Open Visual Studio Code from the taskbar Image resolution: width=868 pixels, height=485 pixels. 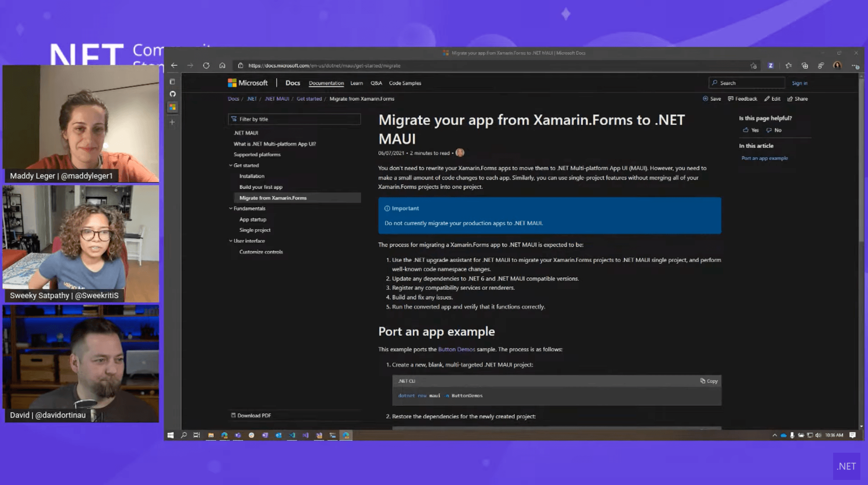(292, 435)
